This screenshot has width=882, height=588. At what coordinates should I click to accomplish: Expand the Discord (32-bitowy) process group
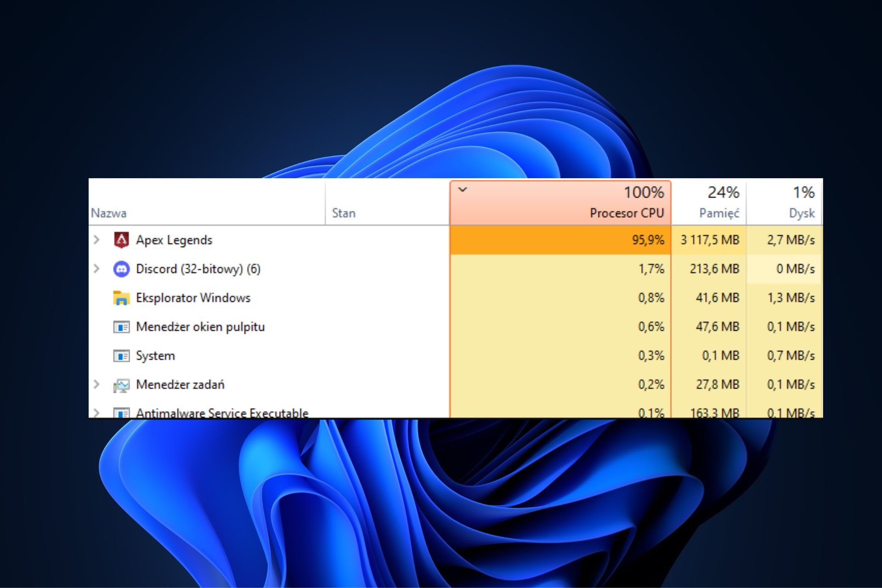point(96,268)
